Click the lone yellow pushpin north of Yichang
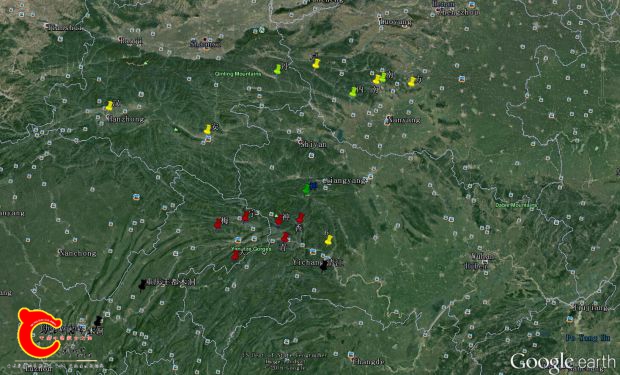 (x=329, y=240)
